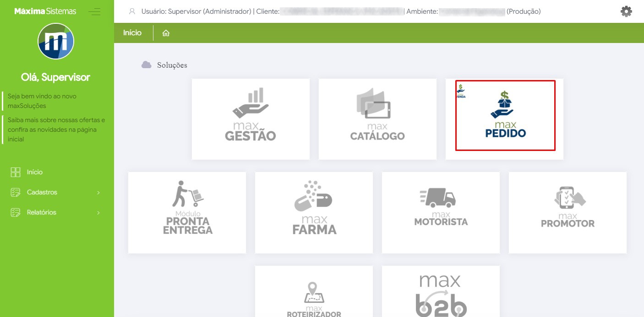
Task: Click the 'Olá, Supervisor' greeting
Action: pyautogui.click(x=55, y=77)
